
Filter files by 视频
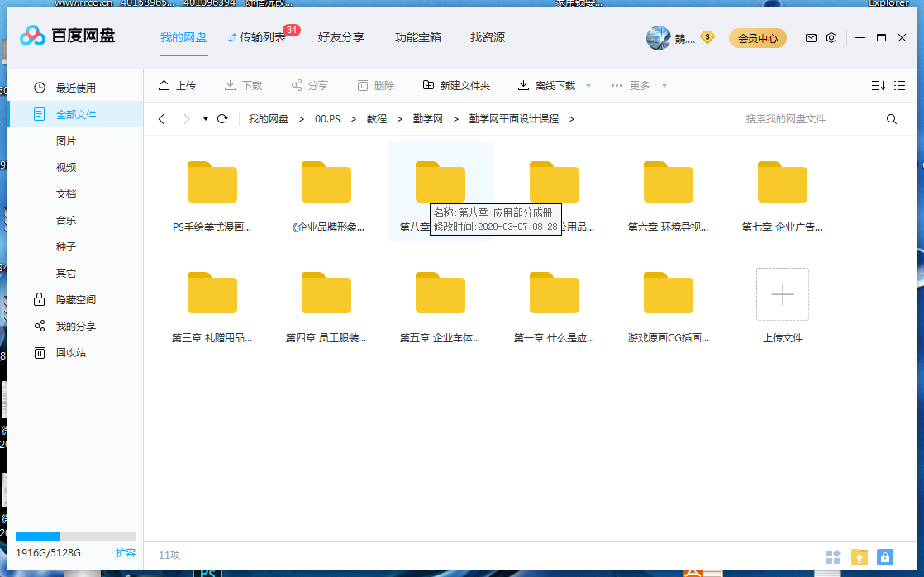tap(66, 167)
